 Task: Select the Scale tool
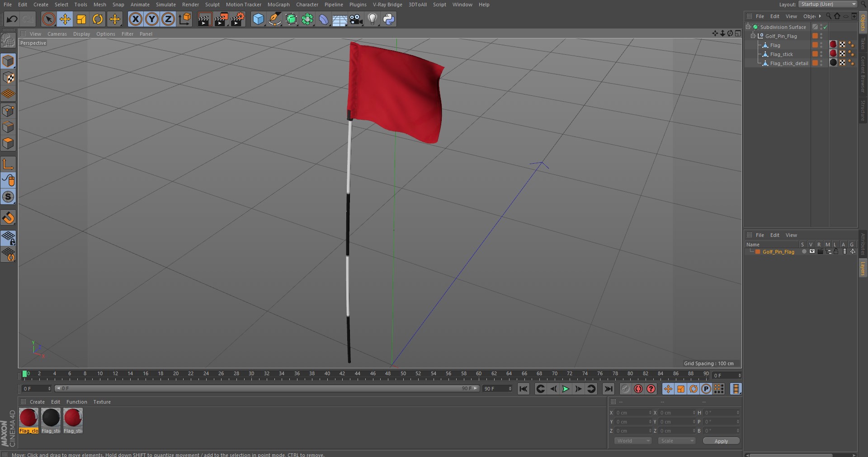tap(81, 19)
